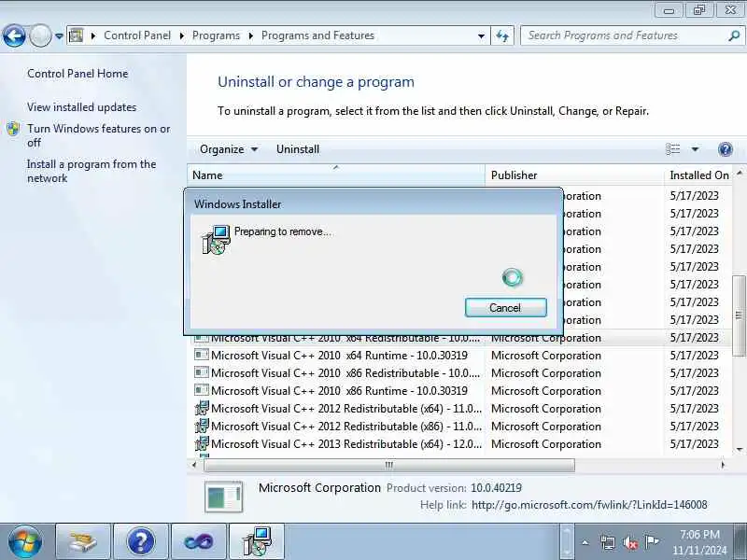The width and height of the screenshot is (747, 560).
Task: Click the network tray icon
Action: pyautogui.click(x=608, y=542)
